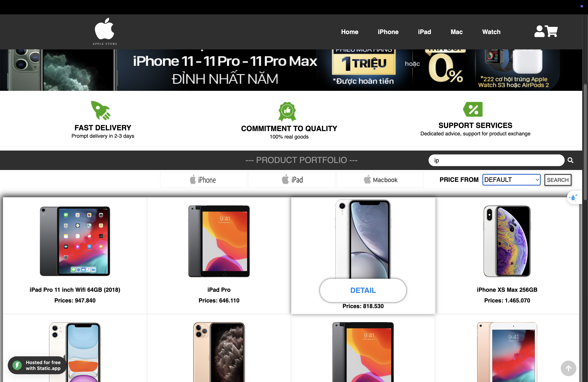Filter products by iPad category tab

(292, 180)
